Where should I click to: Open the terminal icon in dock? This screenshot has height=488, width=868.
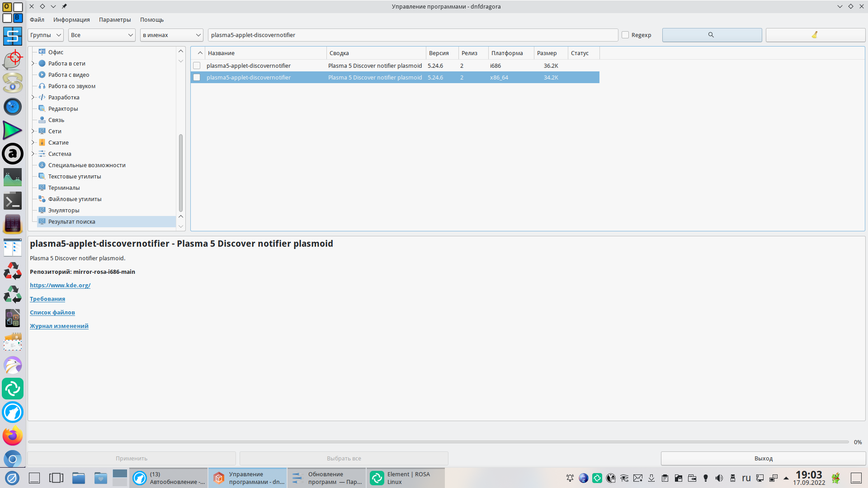coord(12,201)
